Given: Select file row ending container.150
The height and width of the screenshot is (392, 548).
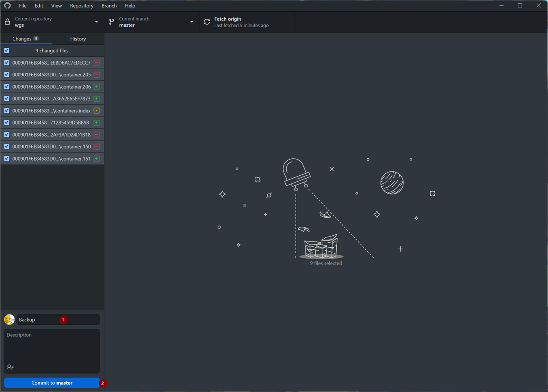Looking at the screenshot, I should point(52,146).
